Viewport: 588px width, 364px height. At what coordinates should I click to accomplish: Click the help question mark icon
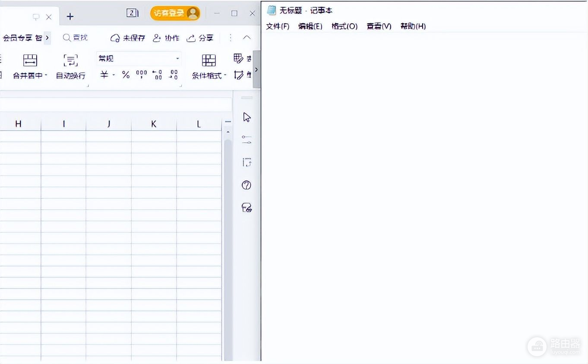pyautogui.click(x=247, y=185)
